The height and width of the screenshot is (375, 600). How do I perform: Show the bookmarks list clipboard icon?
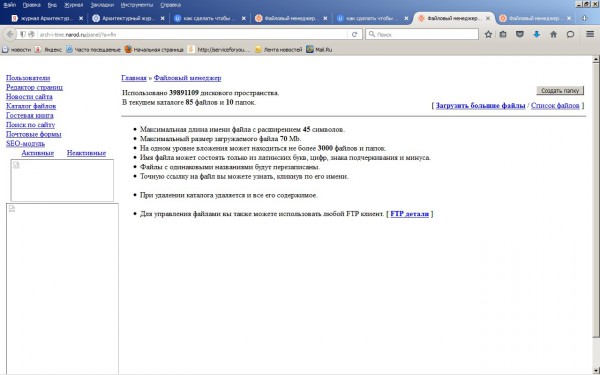[503, 34]
